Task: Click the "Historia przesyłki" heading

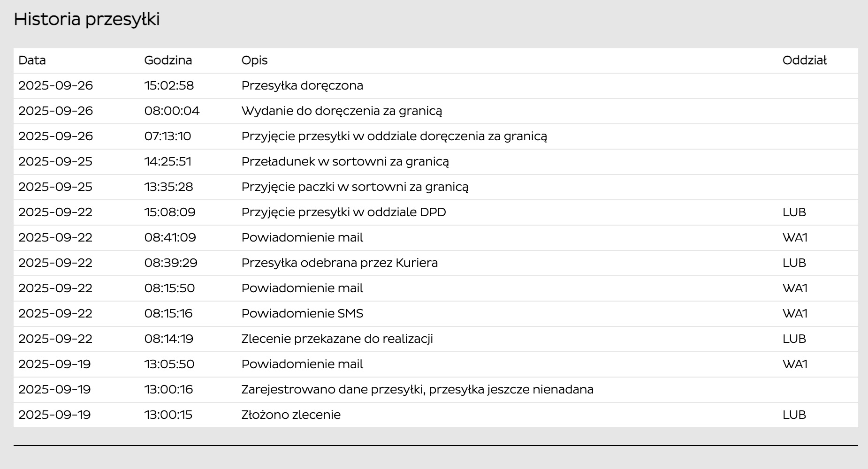Action: [x=87, y=19]
